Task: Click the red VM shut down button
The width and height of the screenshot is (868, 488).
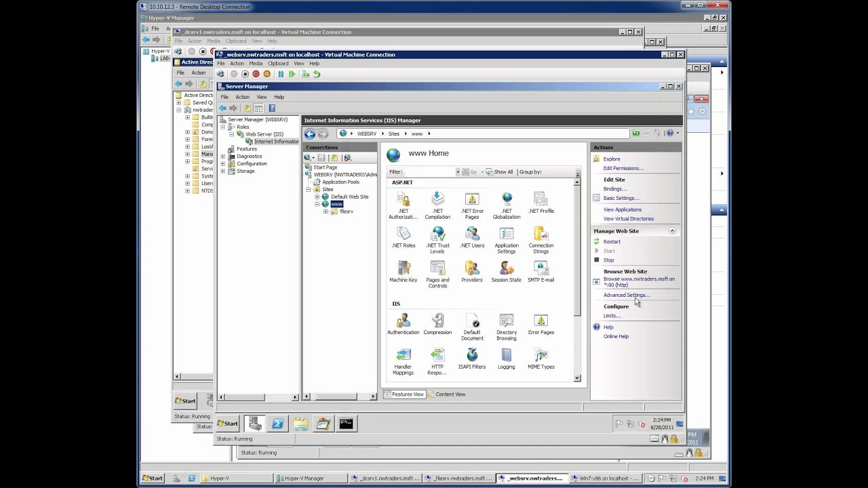Action: coord(256,75)
